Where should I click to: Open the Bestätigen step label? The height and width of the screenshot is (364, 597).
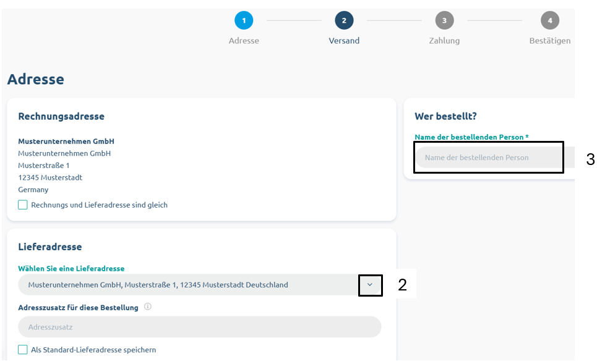pos(550,41)
